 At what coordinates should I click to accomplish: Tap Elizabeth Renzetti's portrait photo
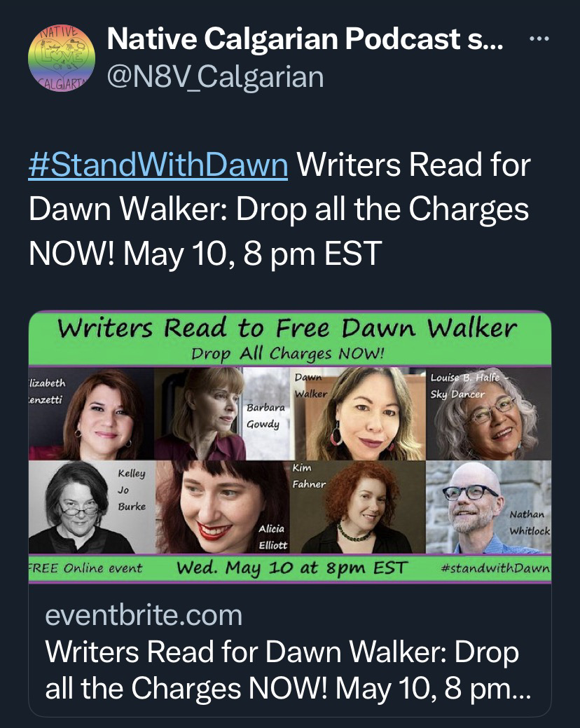(91, 413)
